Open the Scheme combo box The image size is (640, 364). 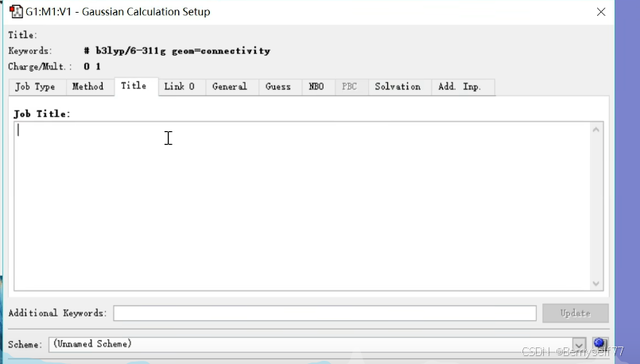(317, 344)
